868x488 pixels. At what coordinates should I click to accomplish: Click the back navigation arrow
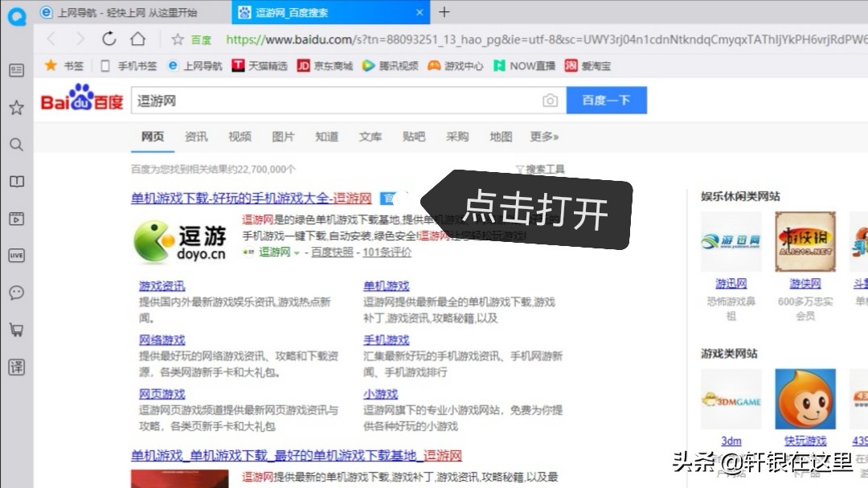[51, 39]
